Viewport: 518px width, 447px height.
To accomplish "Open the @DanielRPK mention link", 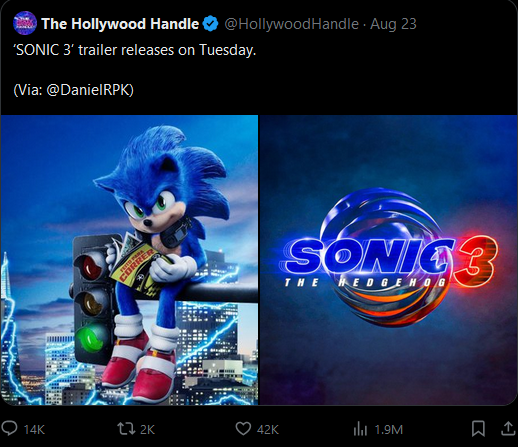I will [90, 90].
